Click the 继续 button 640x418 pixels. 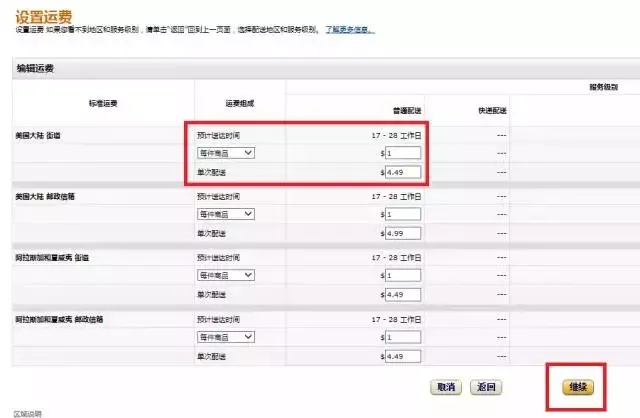click(x=578, y=387)
